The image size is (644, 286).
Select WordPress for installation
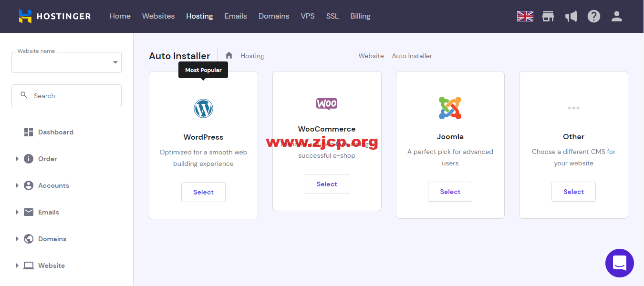203,192
